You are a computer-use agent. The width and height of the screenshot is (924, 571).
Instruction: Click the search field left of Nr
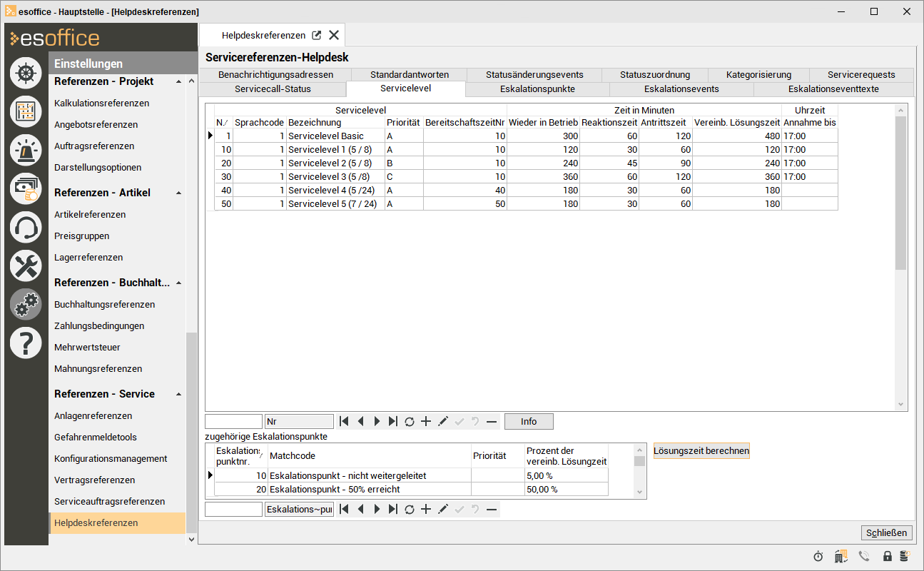233,422
